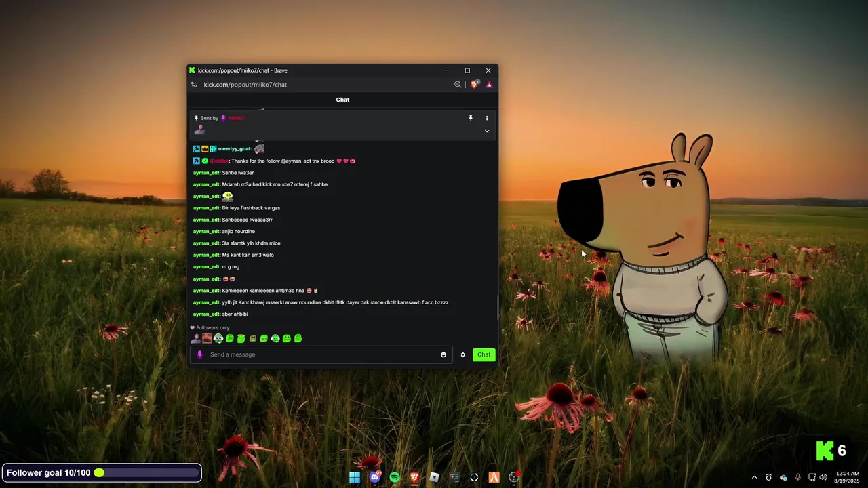Open Roblox from the taskbar

click(435, 477)
